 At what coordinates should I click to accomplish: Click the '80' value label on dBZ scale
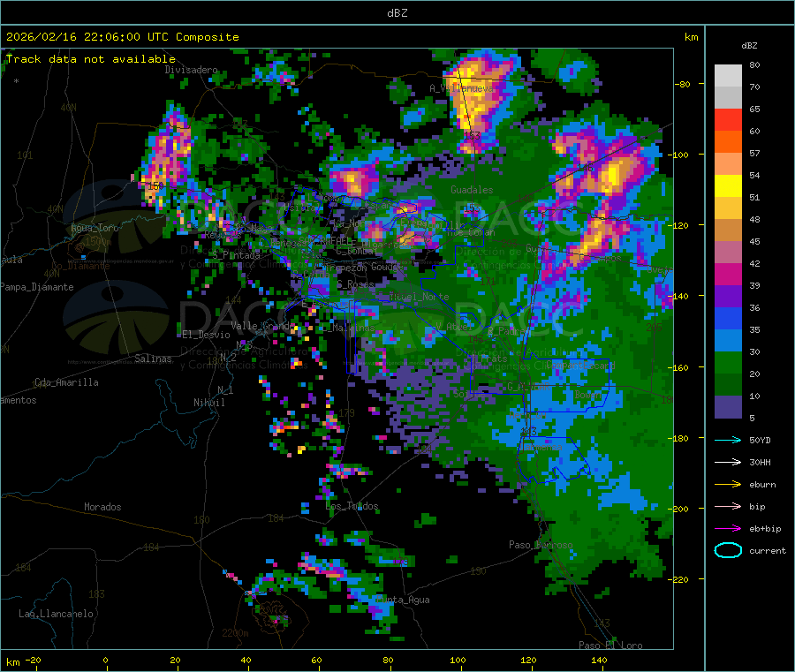[754, 64]
